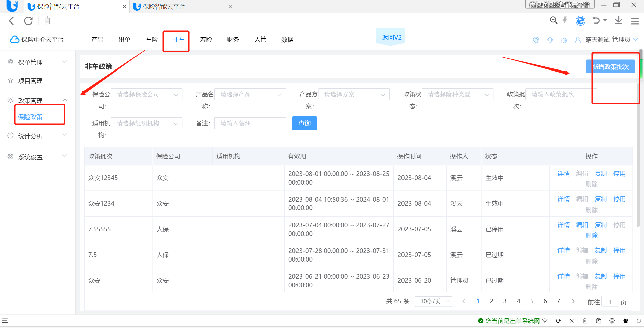This screenshot has width=644, height=328.
Task: Open the 请选择保险公司 dropdown
Action: (147, 94)
